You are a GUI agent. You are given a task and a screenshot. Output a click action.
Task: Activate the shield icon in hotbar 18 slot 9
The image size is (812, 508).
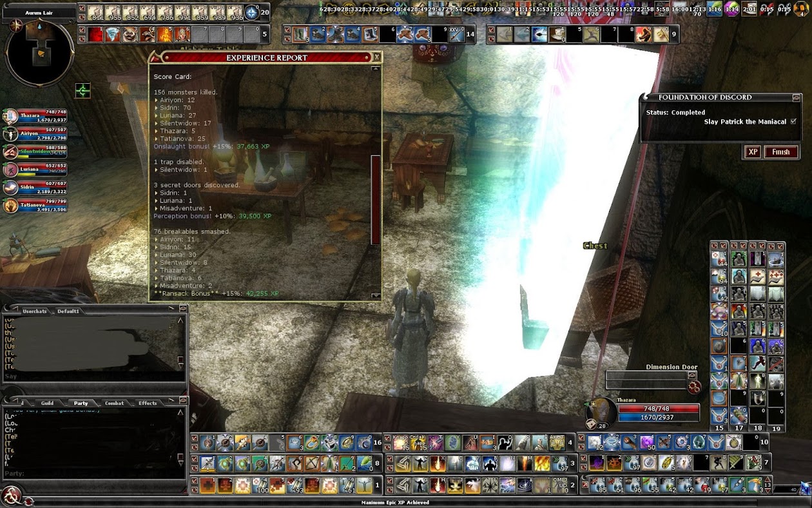(757, 398)
